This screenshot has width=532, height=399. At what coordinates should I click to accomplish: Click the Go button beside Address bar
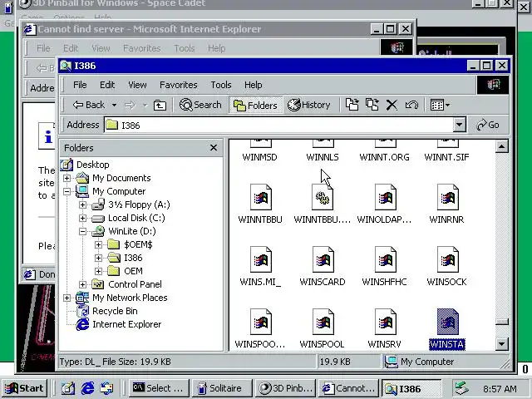[488, 126]
